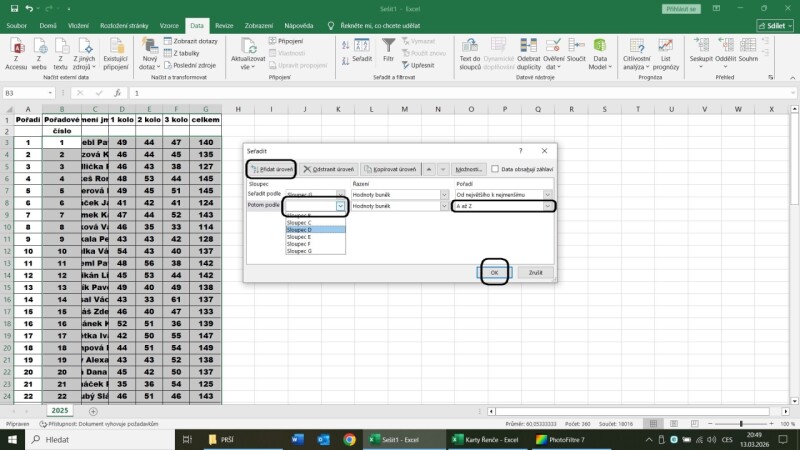
Task: Open Existující připojení
Action: click(x=116, y=54)
